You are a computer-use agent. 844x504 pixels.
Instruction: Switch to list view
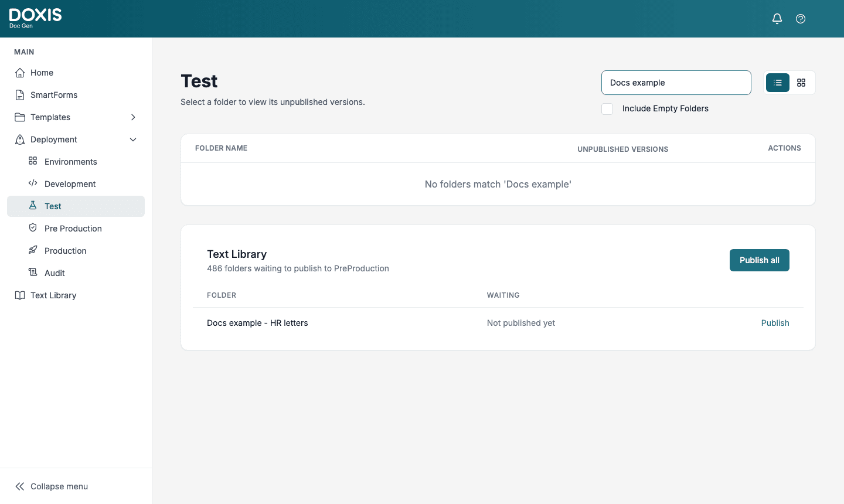pyautogui.click(x=778, y=83)
